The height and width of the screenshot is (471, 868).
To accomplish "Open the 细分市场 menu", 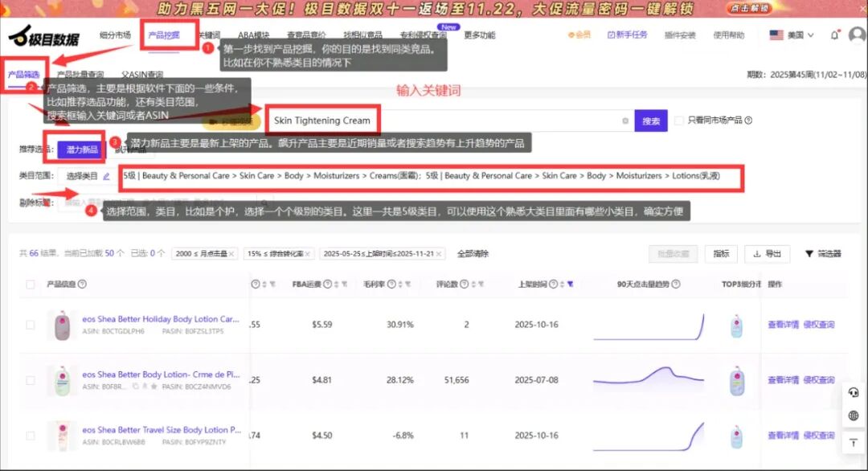I will point(115,35).
